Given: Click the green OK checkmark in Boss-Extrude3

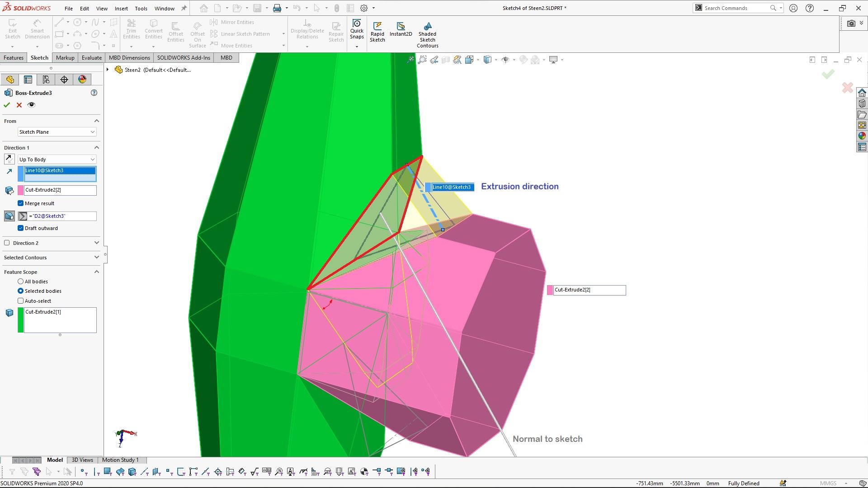Looking at the screenshot, I should (x=7, y=105).
